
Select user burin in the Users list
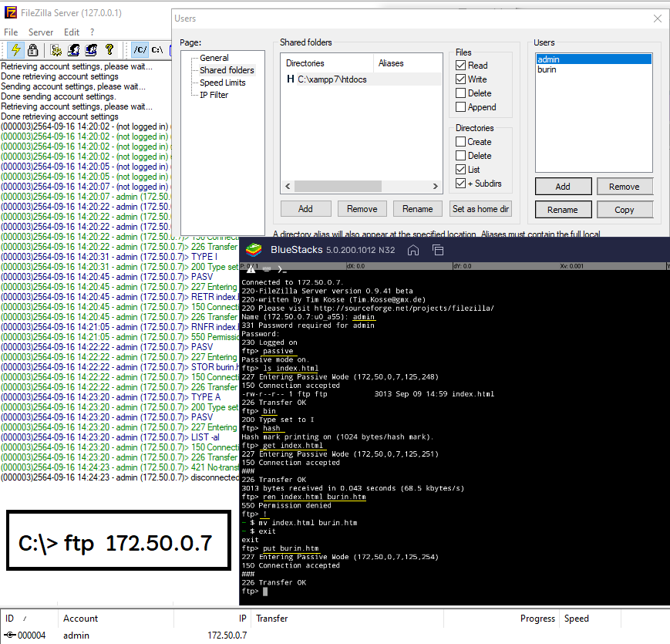pyautogui.click(x=547, y=69)
